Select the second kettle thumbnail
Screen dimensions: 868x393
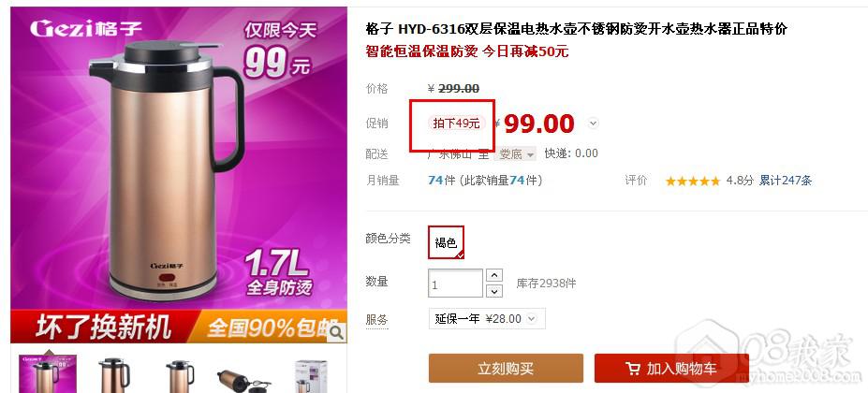tap(114, 374)
